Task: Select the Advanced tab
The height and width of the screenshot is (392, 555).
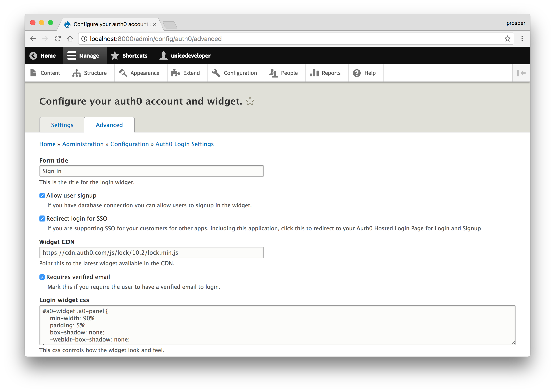Action: (109, 125)
